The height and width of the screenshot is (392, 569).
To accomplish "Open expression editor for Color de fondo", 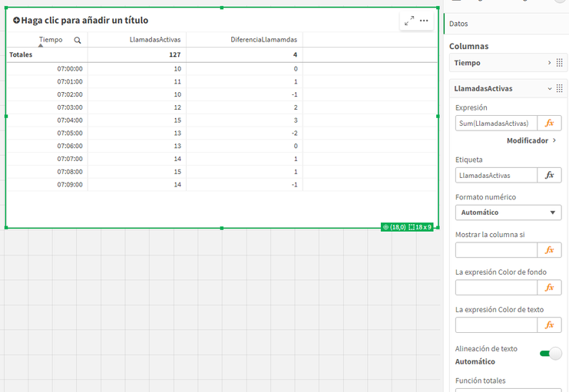I will click(x=549, y=288).
